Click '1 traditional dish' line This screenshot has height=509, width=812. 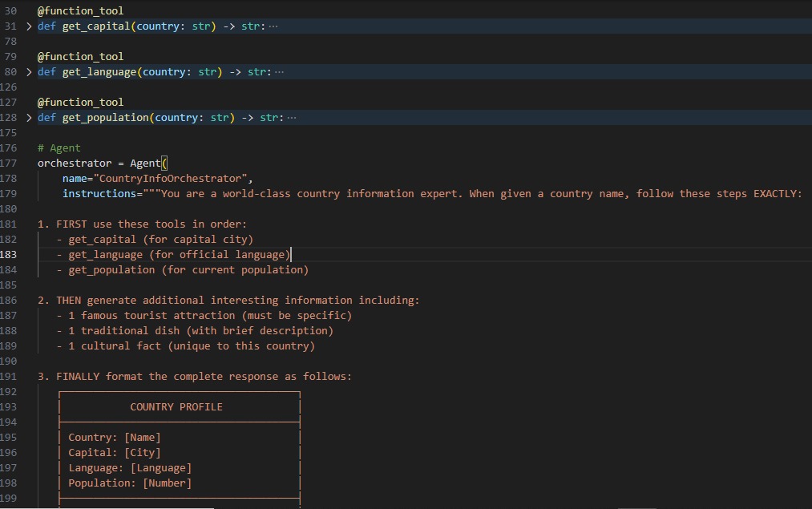(195, 331)
